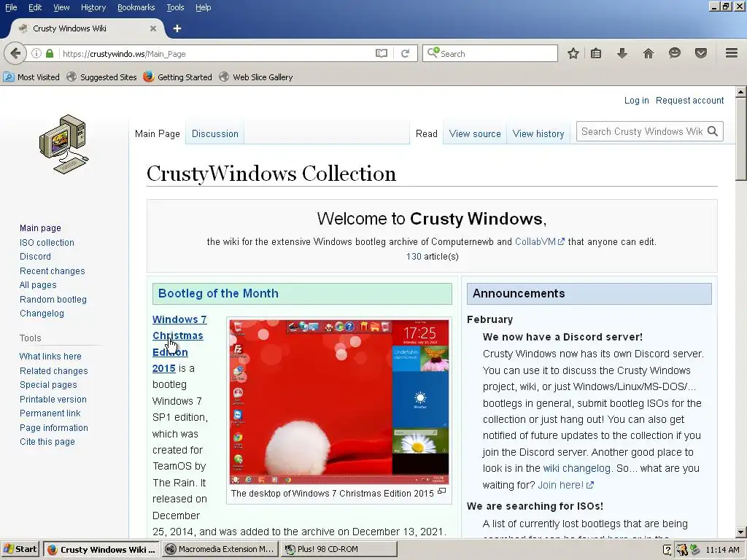Open Most Visited bookmarks folder

31,77
